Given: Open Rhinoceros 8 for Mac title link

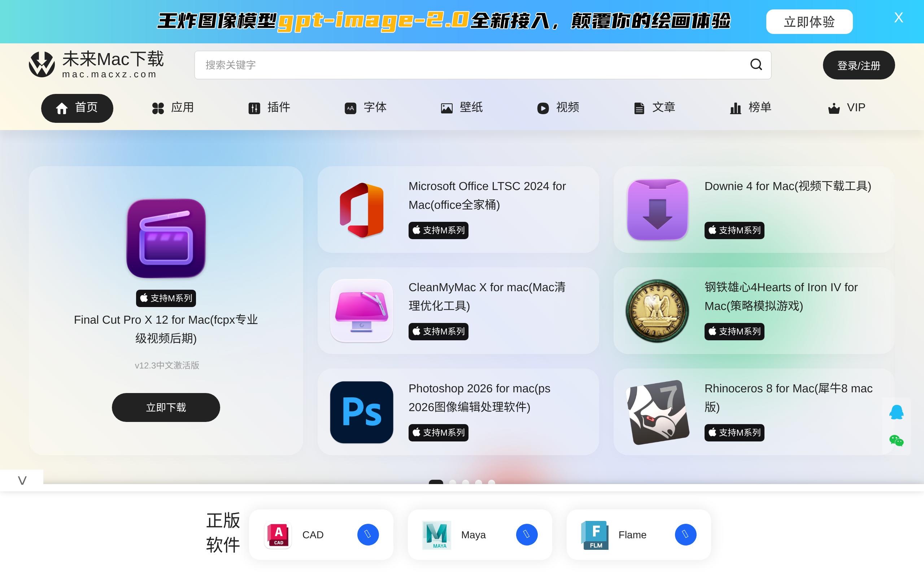Looking at the screenshot, I should pyautogui.click(x=788, y=398).
